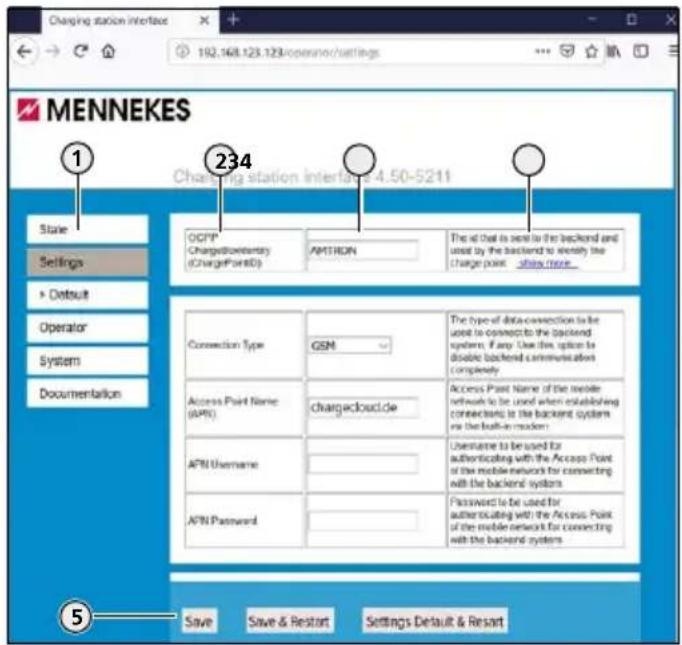Click the APN Username label text

[223, 464]
